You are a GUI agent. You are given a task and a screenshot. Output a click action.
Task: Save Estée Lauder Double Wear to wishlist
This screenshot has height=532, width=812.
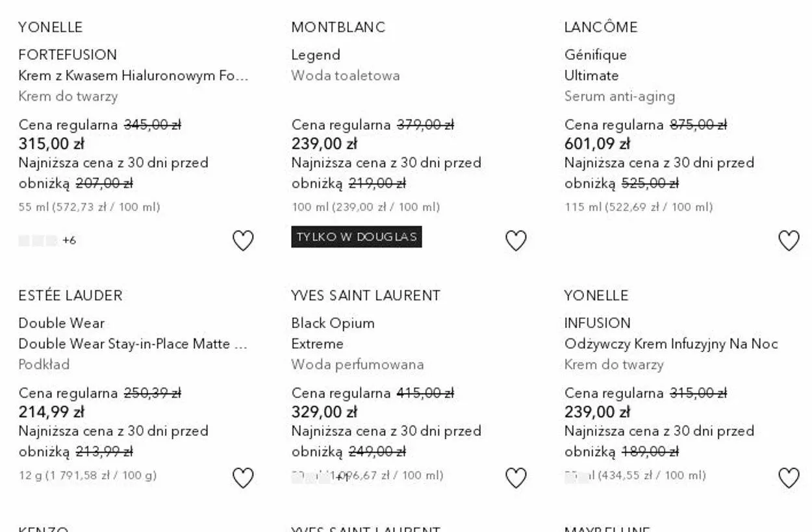pos(243,478)
